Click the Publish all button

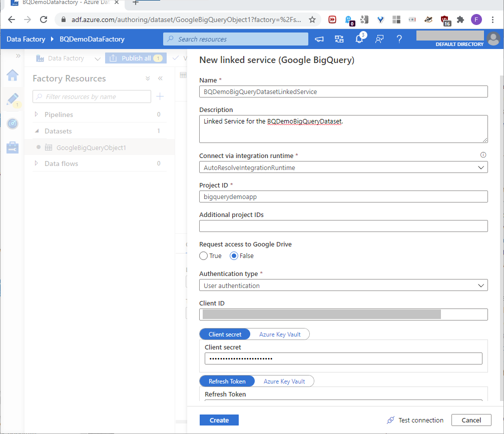pos(136,58)
